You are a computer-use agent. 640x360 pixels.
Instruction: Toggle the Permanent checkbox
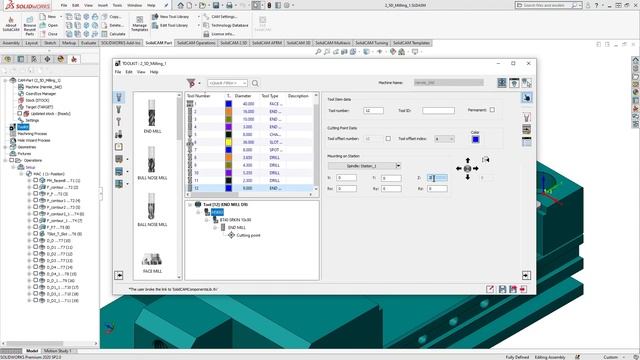[492, 110]
